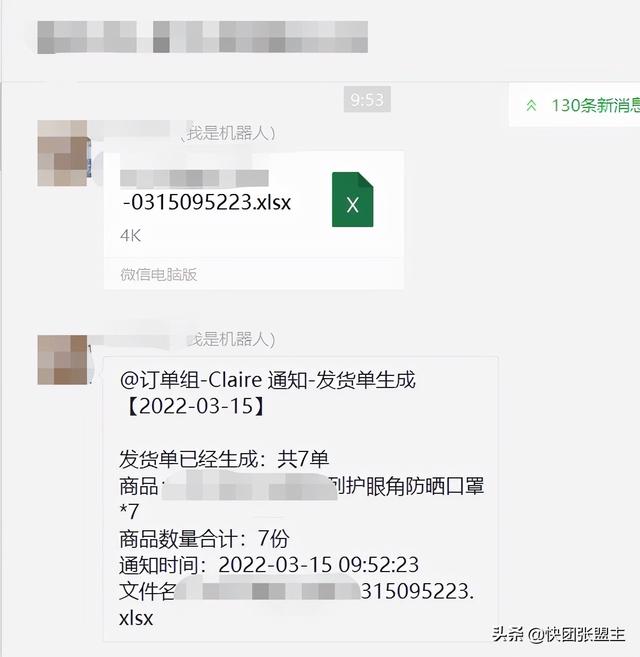Click the double up-arrow new messages icon

(531, 105)
